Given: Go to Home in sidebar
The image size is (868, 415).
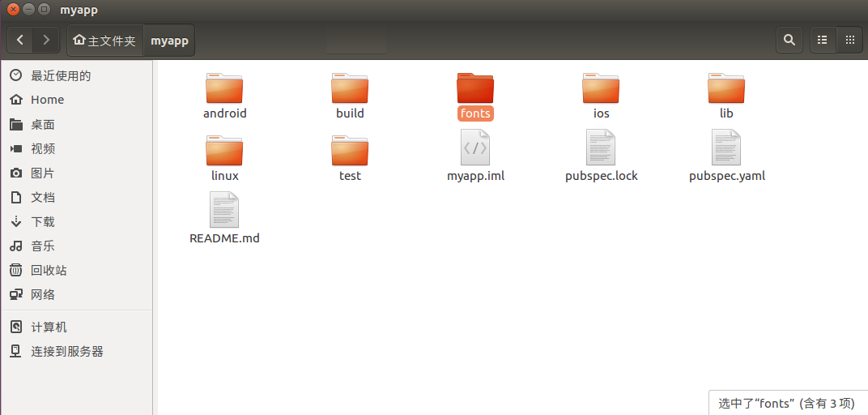Looking at the screenshot, I should [x=76, y=100].
